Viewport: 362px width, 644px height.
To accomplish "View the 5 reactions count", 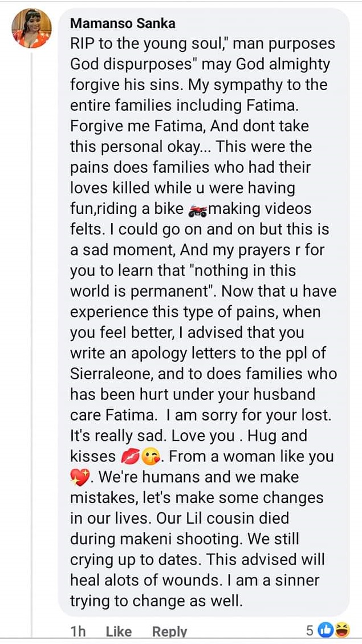I will [310, 630].
